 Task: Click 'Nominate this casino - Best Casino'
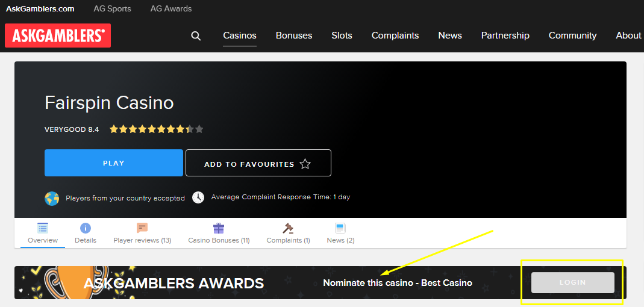click(398, 283)
